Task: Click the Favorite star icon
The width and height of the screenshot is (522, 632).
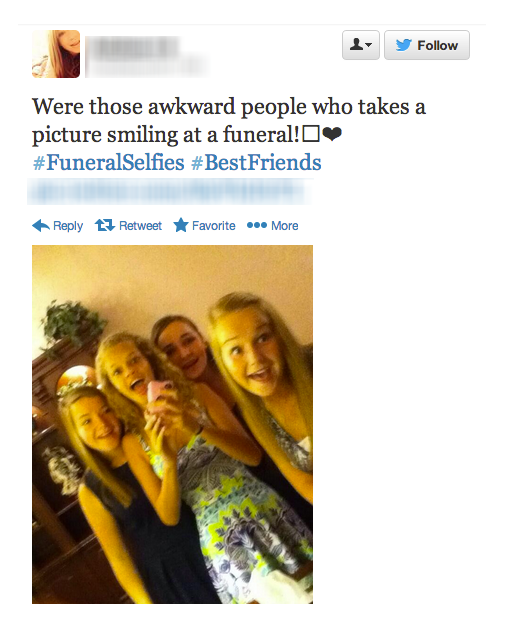Action: (181, 225)
